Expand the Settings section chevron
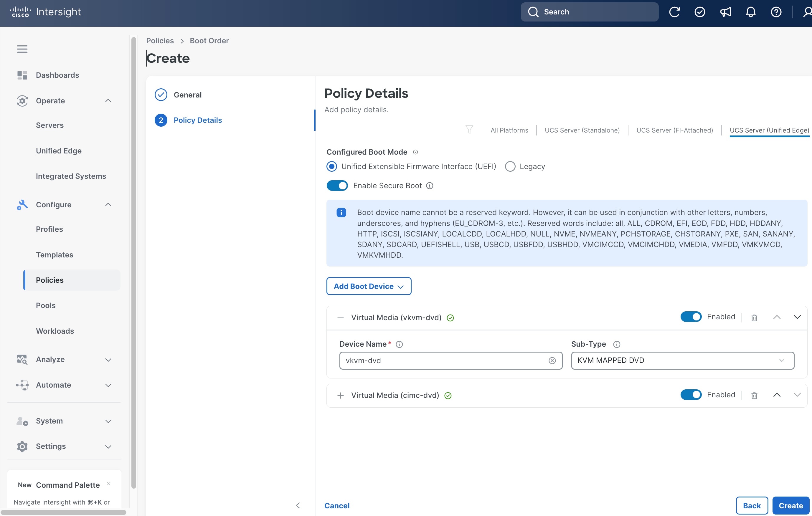Screen dimensions: 812x516 point(108,446)
